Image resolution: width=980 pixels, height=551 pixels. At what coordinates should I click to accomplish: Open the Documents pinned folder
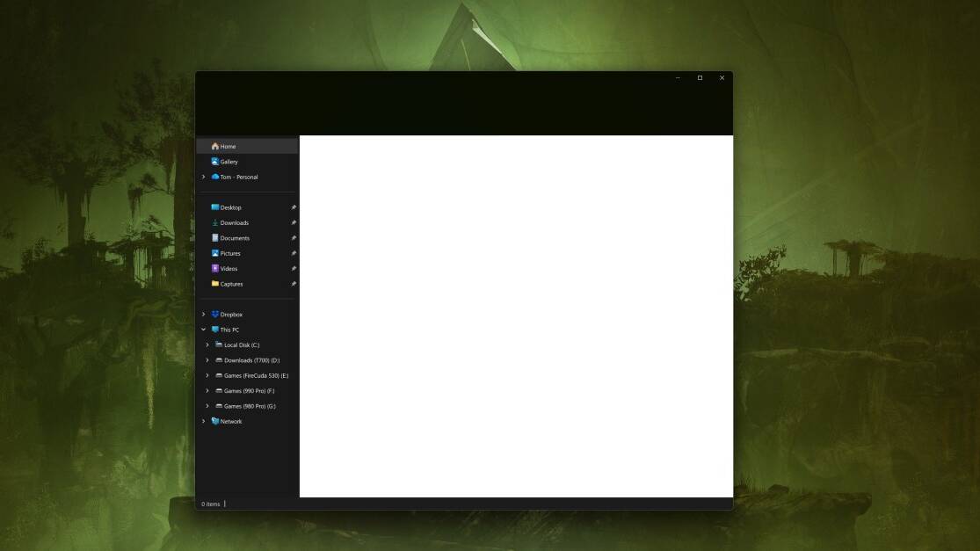pyautogui.click(x=234, y=238)
